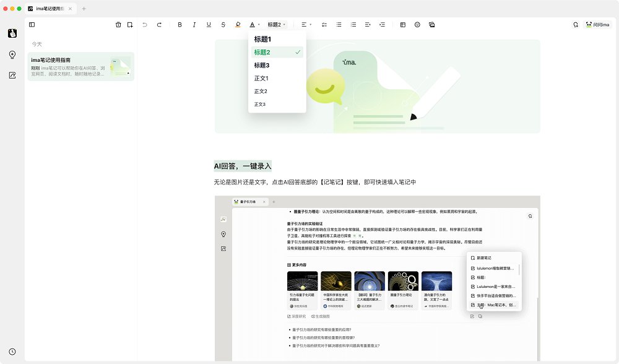Undo the last edit
Viewport: 619px width, 364px height.
tap(145, 25)
